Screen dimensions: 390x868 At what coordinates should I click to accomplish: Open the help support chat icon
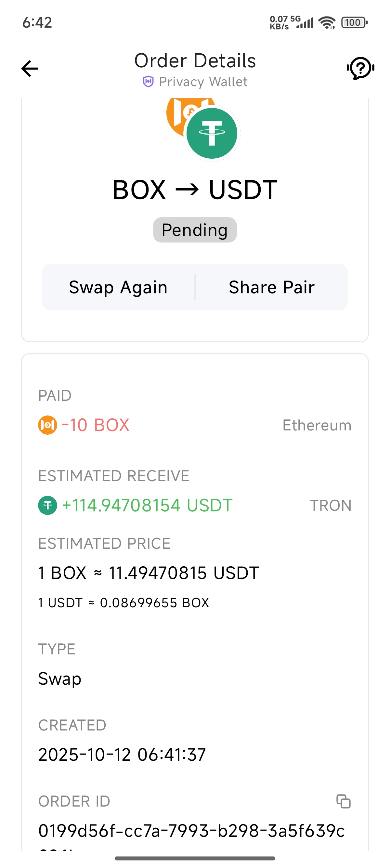(x=360, y=68)
